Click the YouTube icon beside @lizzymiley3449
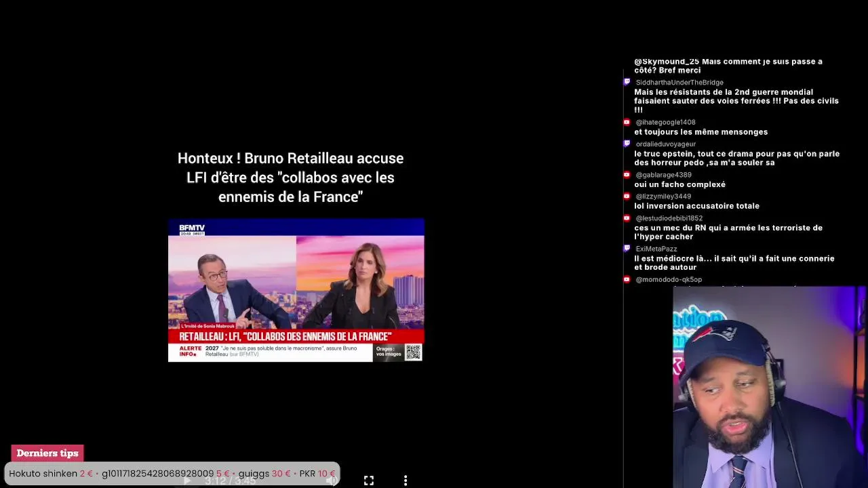 (x=627, y=197)
